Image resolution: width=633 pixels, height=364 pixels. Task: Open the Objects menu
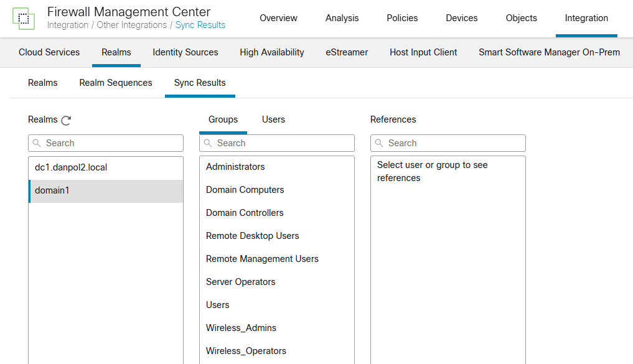(x=521, y=18)
